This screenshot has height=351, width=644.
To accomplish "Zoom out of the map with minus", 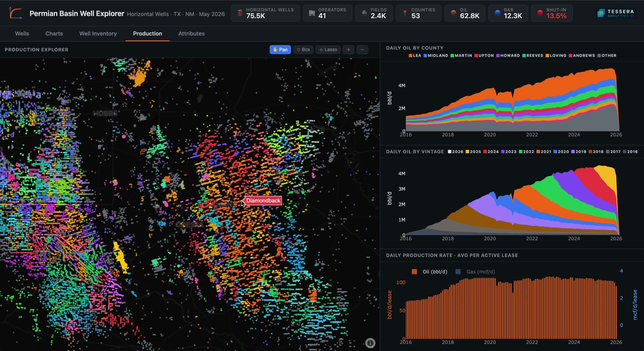I will point(362,50).
